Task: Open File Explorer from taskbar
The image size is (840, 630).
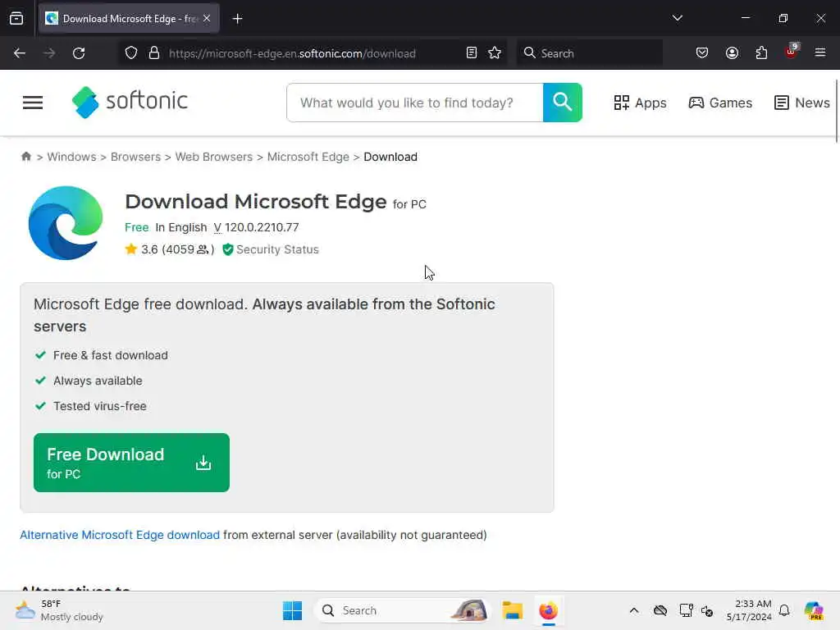Action: (512, 610)
